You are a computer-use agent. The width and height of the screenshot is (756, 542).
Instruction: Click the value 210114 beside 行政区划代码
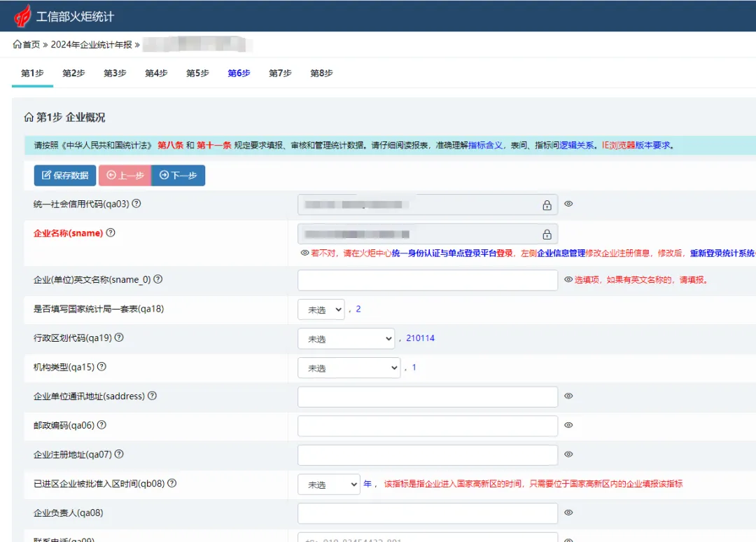point(420,338)
